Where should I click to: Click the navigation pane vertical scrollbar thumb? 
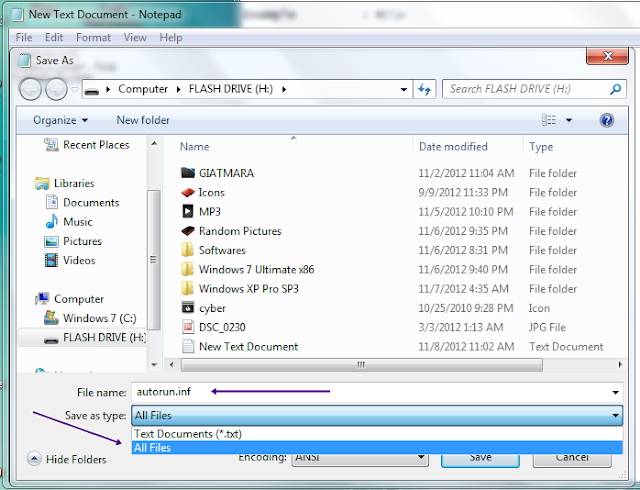[153, 260]
